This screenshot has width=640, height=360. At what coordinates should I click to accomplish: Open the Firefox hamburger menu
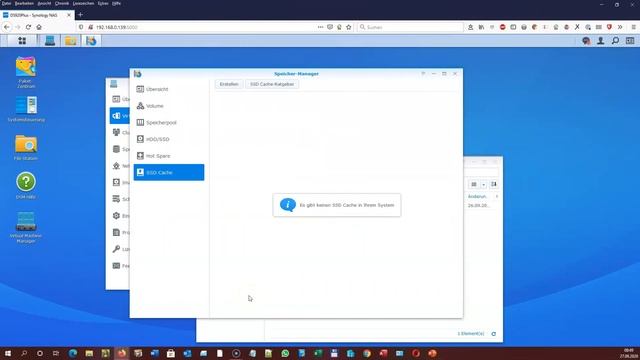(633, 27)
